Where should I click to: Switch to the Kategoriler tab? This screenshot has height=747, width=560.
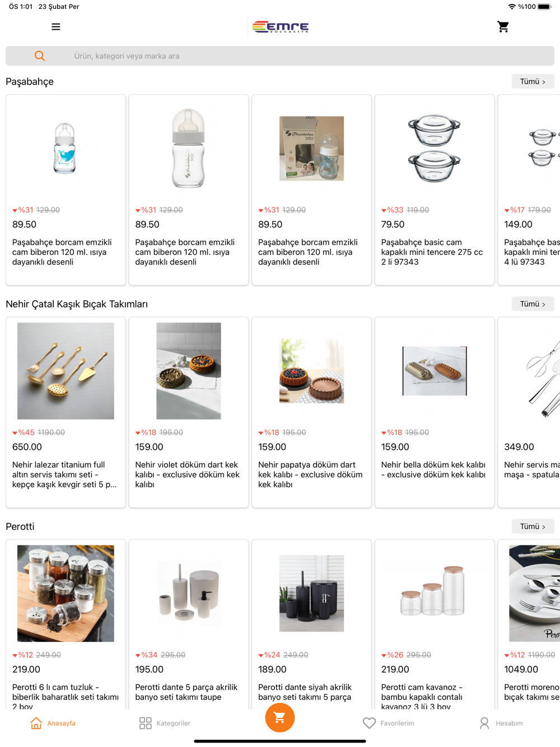(165, 723)
